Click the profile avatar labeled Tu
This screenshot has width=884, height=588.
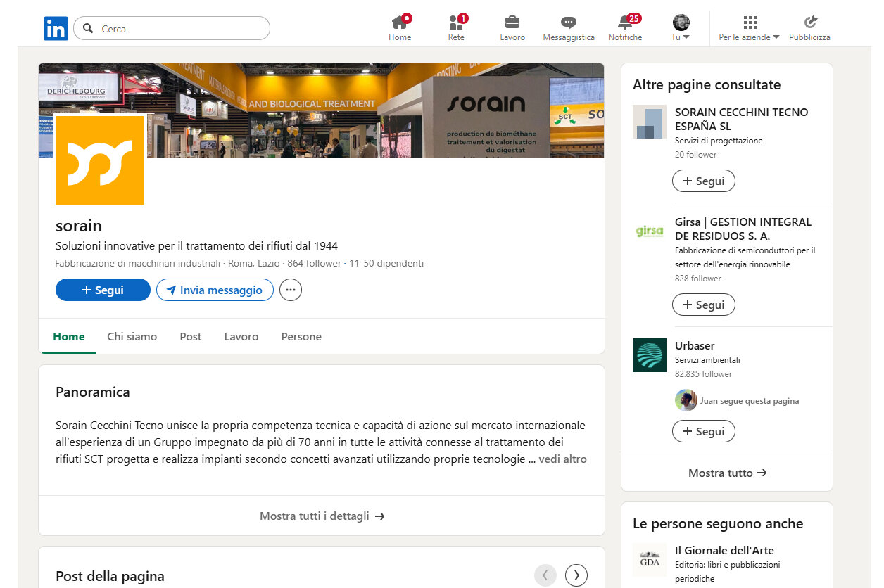click(x=681, y=23)
